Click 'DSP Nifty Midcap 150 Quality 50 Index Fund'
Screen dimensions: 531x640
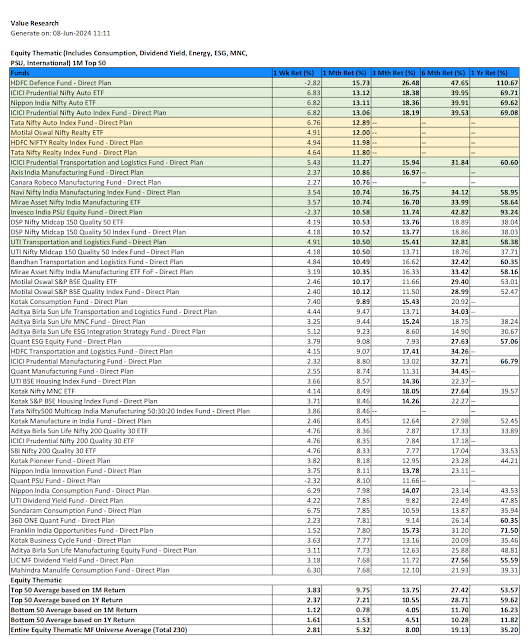(98, 232)
